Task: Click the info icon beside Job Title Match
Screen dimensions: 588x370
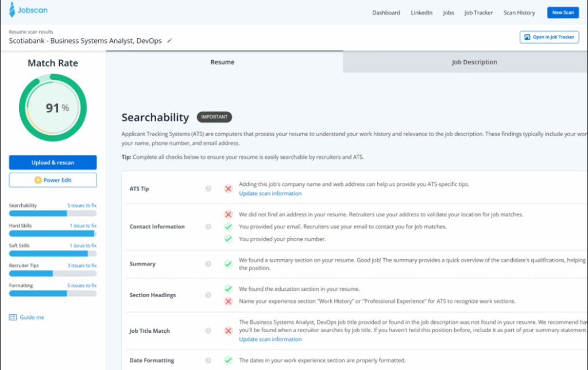Action: (x=207, y=330)
